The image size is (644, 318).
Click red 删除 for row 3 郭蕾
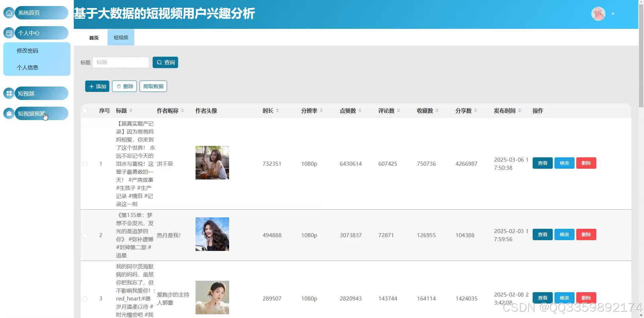click(586, 298)
